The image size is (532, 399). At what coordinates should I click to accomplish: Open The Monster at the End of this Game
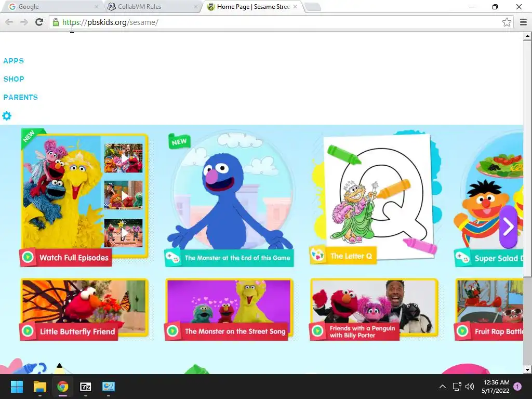click(237, 258)
